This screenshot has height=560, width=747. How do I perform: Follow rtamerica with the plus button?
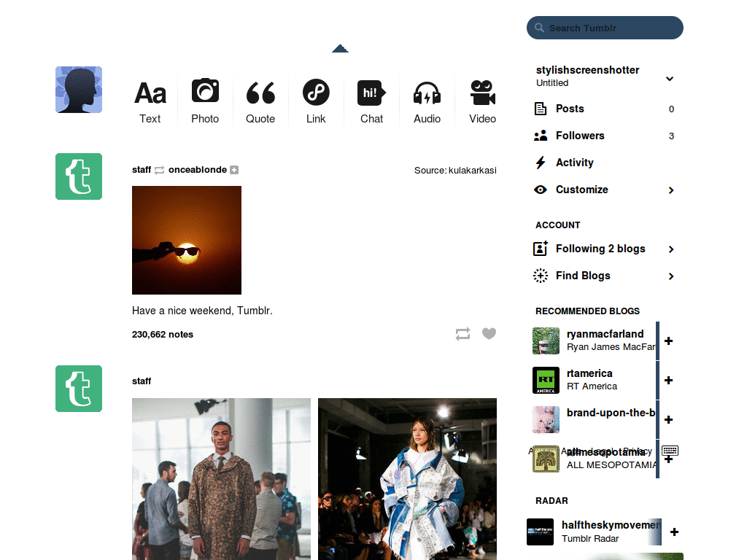tap(668, 380)
